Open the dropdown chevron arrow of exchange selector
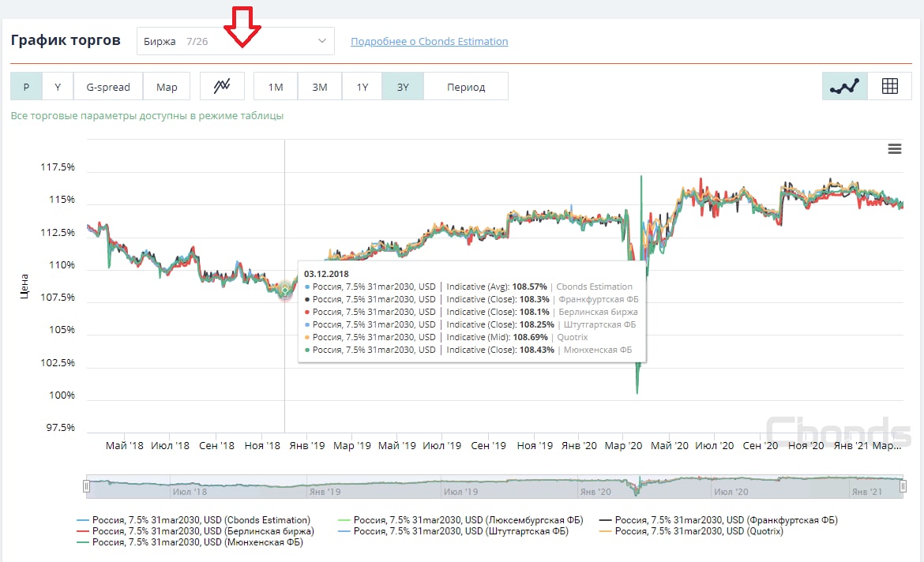 tap(321, 41)
